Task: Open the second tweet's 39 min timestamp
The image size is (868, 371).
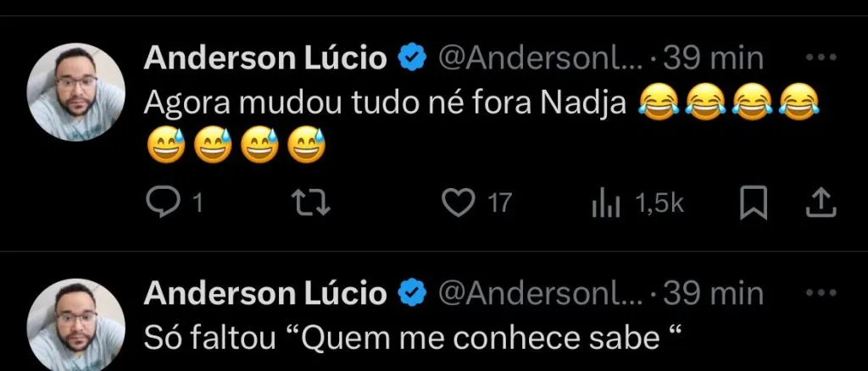Action: pos(712,294)
